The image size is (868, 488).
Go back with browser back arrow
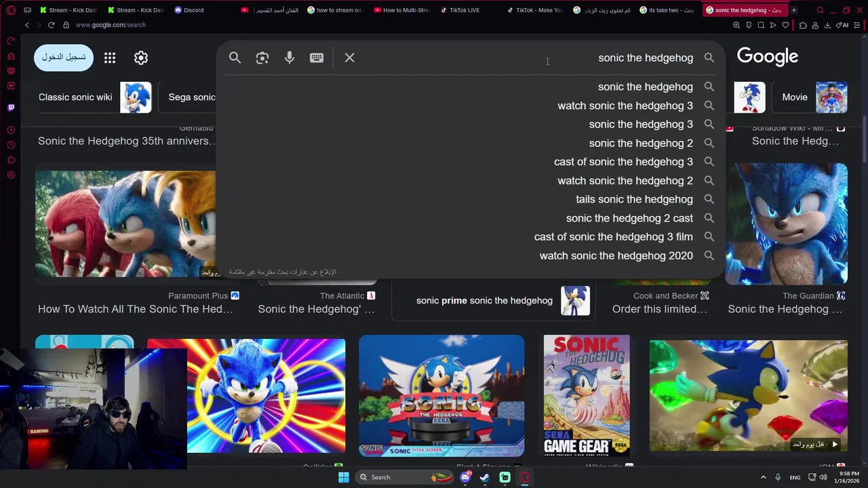(x=27, y=25)
